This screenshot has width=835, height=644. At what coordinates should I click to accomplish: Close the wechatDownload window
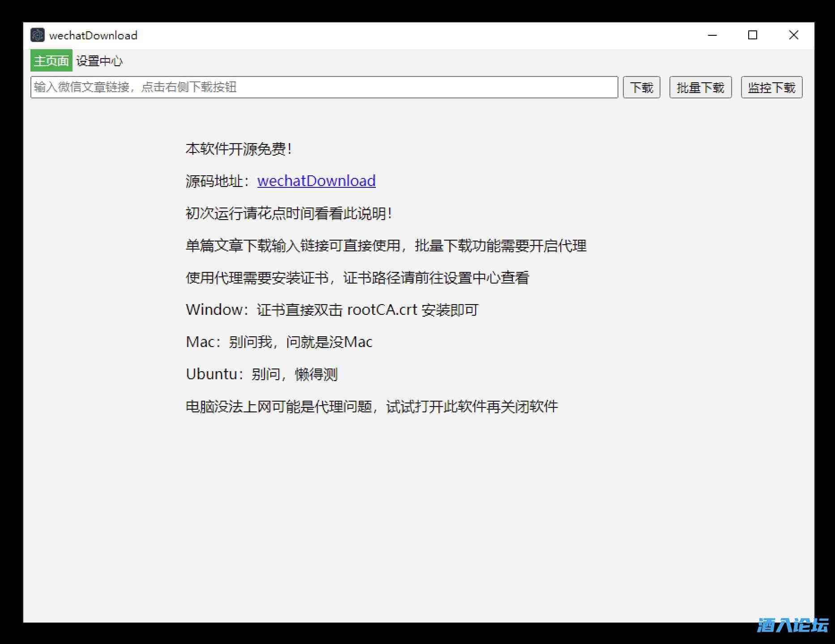click(x=793, y=35)
